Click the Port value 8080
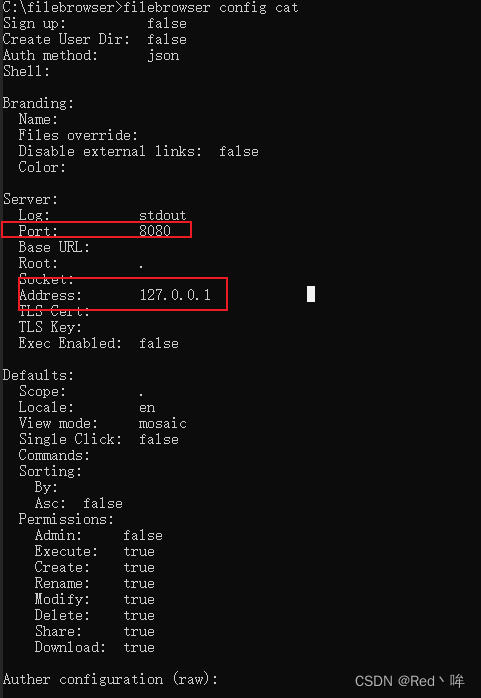 [155, 231]
